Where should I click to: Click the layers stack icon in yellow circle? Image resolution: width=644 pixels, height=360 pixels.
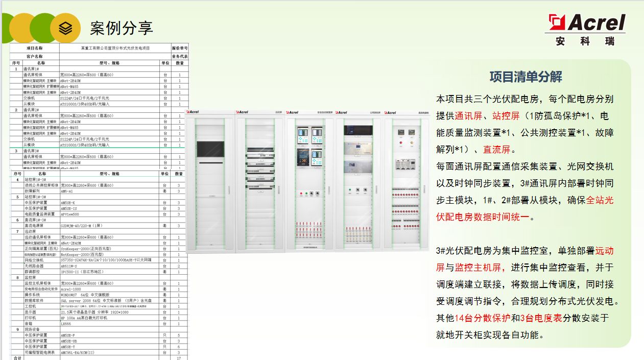pyautogui.click(x=65, y=28)
